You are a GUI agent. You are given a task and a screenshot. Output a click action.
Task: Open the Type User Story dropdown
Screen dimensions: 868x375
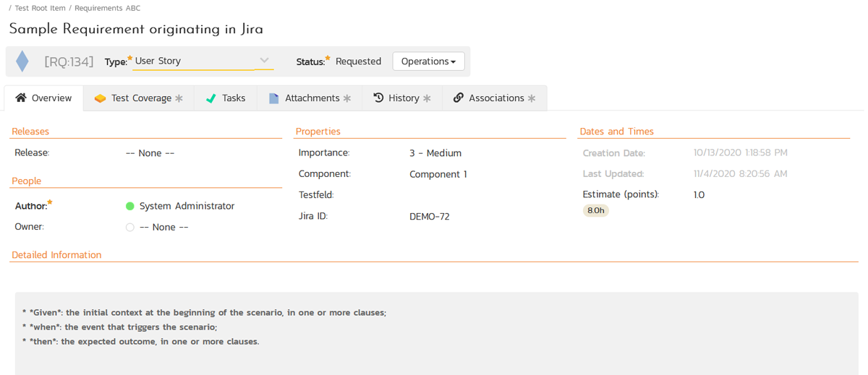click(203, 61)
